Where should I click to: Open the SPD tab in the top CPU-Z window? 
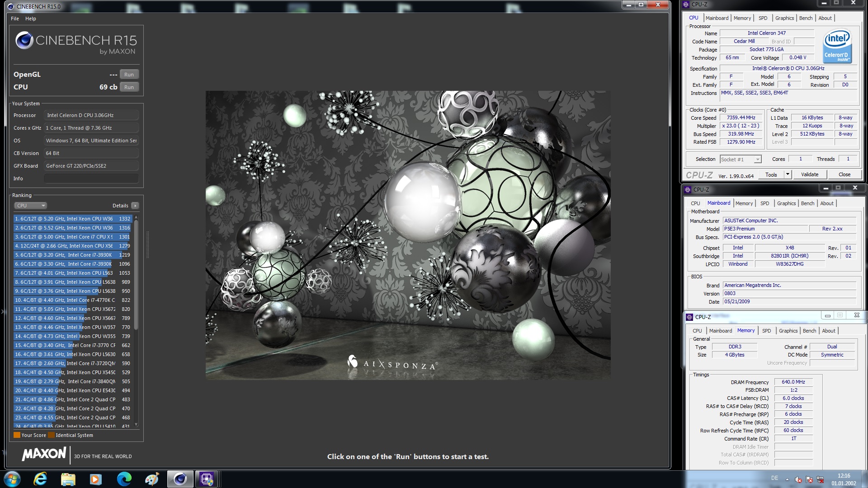tap(763, 18)
